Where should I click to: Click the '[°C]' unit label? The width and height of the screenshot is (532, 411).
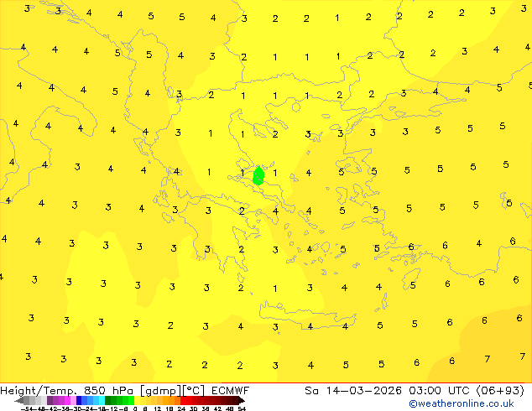194,391
